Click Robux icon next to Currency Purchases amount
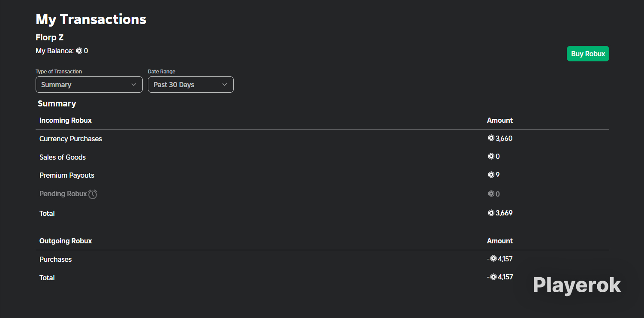The image size is (644, 318). [491, 138]
